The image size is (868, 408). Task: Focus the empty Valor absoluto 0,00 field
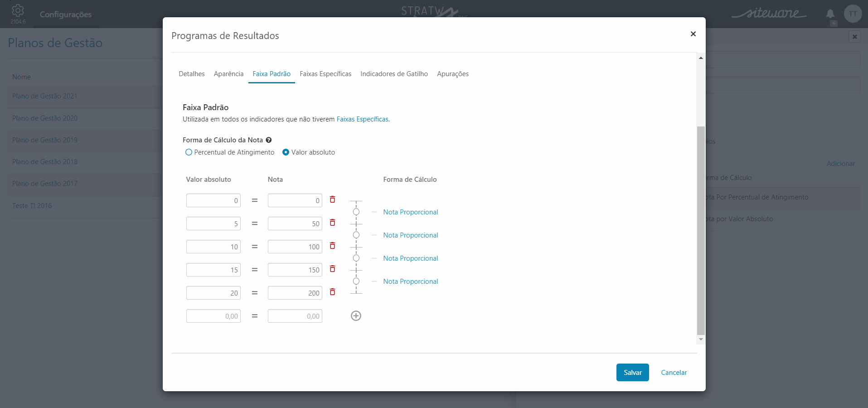213,316
